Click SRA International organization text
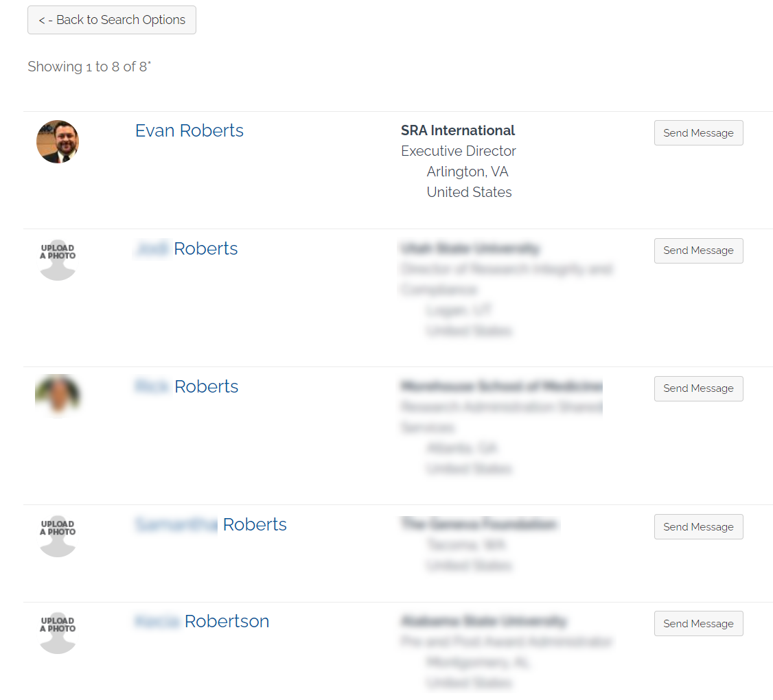 pos(457,130)
